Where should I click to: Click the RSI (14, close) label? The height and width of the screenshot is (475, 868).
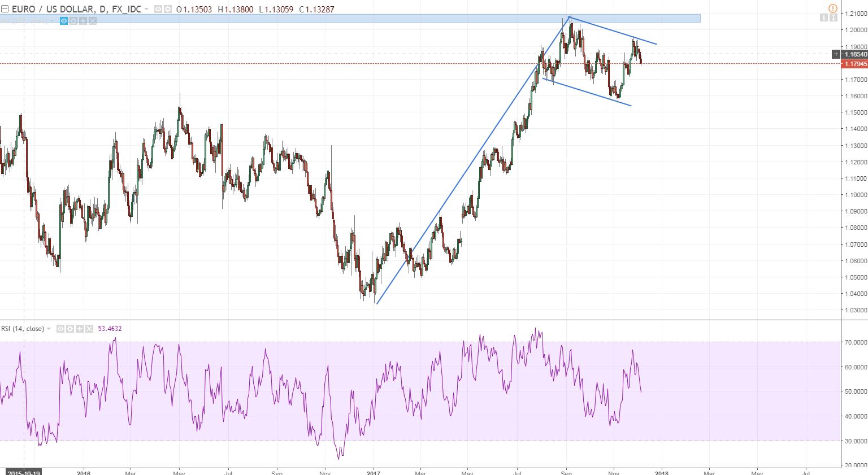pyautogui.click(x=23, y=329)
